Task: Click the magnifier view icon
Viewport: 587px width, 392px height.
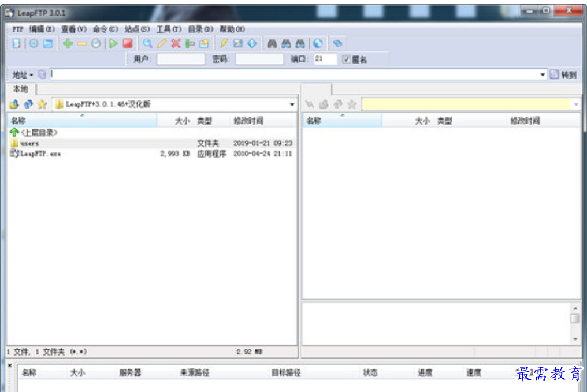Action: click(x=147, y=43)
